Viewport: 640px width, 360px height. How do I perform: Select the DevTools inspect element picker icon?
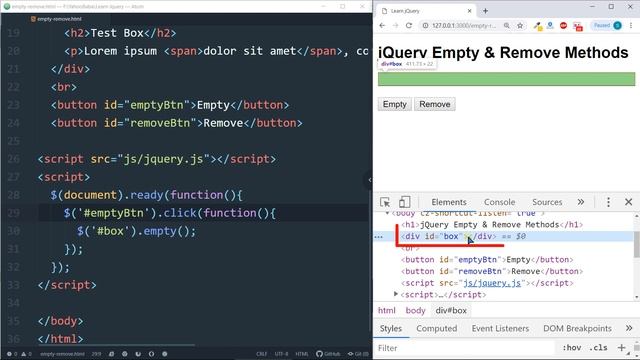(385, 202)
